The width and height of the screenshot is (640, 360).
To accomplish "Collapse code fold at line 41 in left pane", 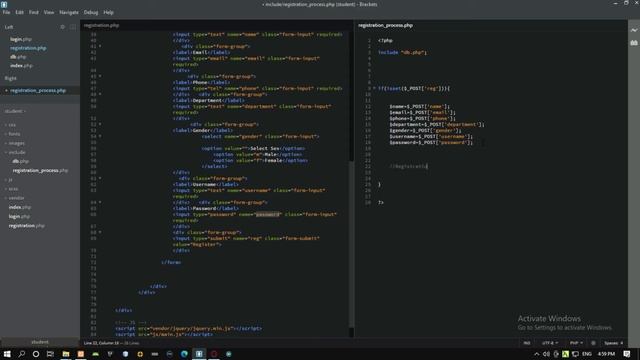I will [x=100, y=46].
